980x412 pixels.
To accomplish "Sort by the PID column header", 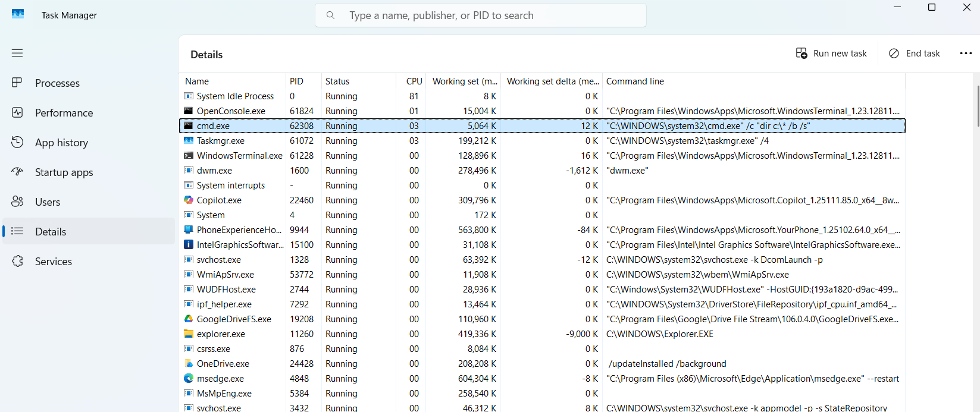I will tap(303, 81).
